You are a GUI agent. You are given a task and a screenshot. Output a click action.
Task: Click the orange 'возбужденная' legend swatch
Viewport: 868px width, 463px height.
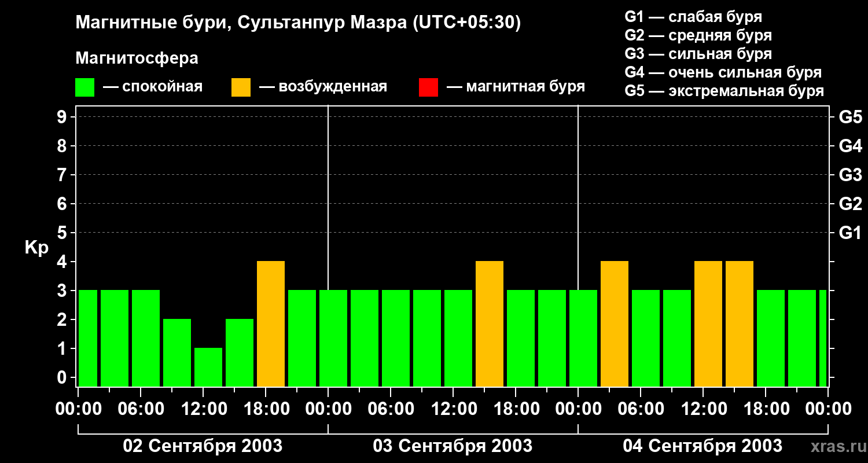(241, 87)
